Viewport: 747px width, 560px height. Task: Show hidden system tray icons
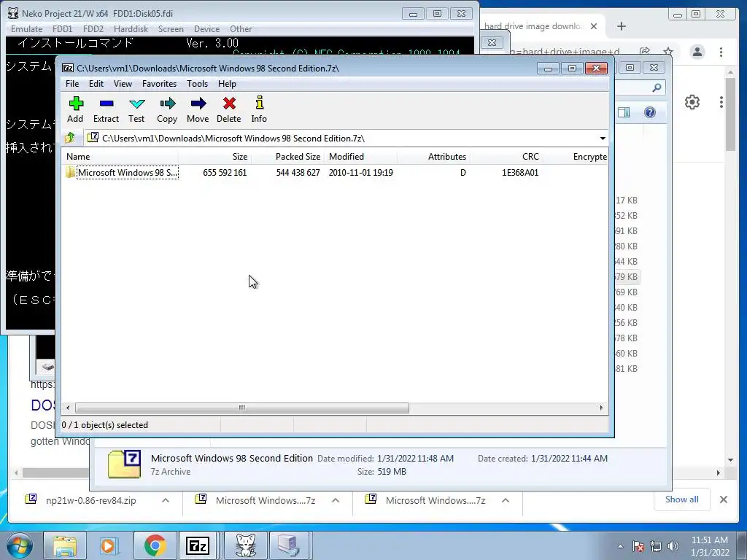pos(620,547)
